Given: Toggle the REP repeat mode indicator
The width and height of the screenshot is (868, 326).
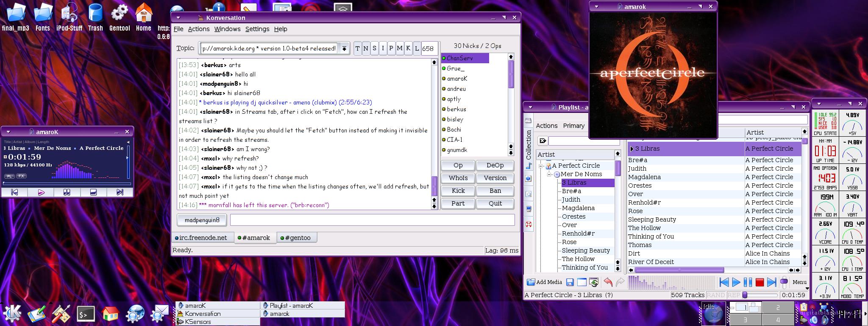Looking at the screenshot, I should pos(734,295).
